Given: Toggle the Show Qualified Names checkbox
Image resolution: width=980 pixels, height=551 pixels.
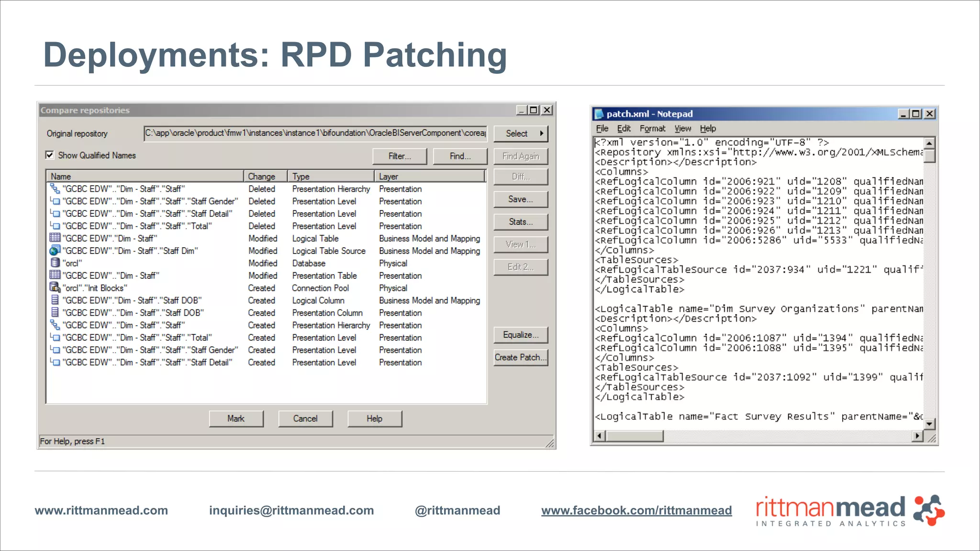Looking at the screenshot, I should 50,155.
